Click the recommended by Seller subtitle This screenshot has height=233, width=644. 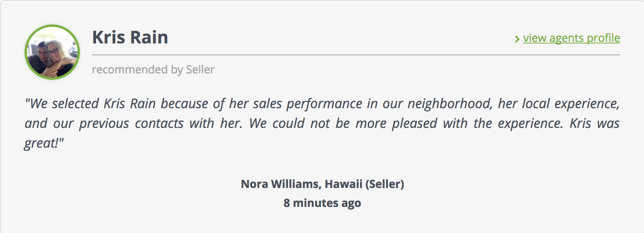coord(153,70)
